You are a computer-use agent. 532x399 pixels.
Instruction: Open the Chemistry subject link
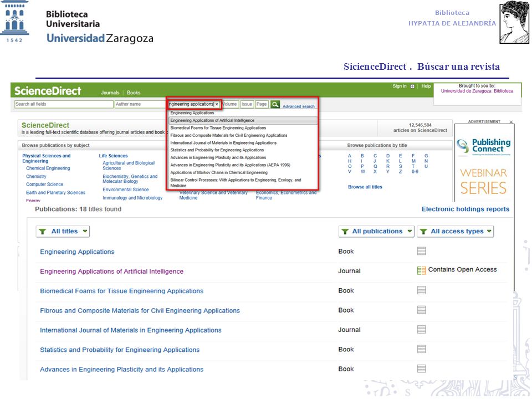tap(37, 176)
